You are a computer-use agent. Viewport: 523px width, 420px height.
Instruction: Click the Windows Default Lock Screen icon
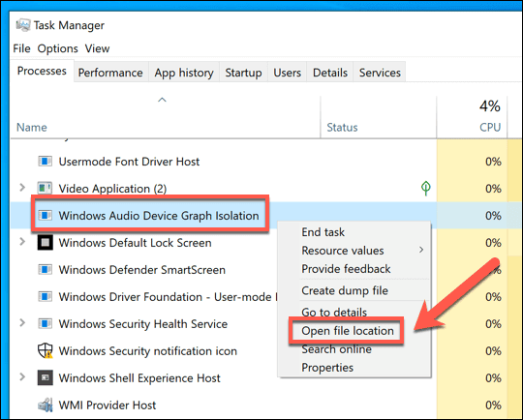click(45, 242)
